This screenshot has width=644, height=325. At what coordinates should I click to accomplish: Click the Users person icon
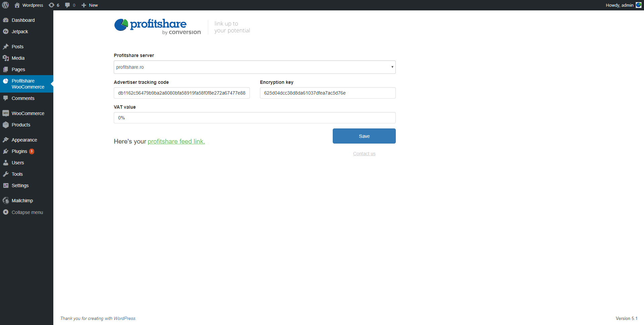(x=6, y=163)
